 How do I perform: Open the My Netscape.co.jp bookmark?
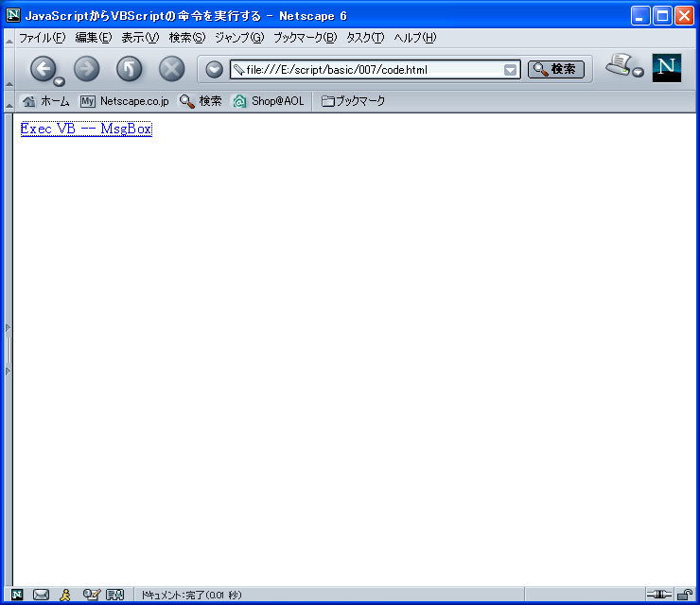point(125,101)
